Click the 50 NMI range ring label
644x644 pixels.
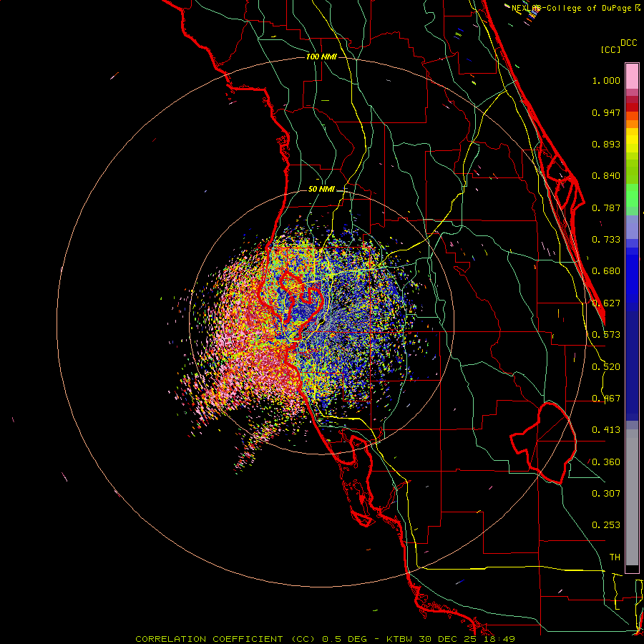[x=321, y=190]
